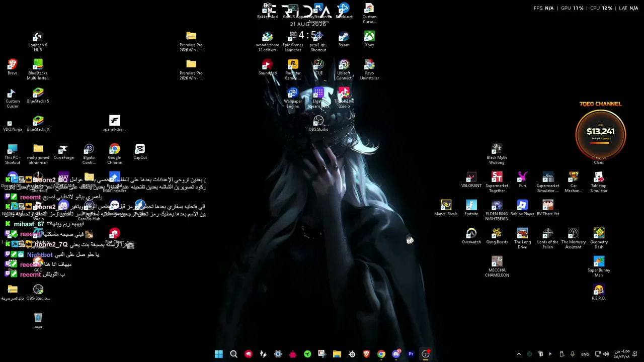The height and width of the screenshot is (362, 644).
Task: Select the GCC desktop icon
Action: 38,264
